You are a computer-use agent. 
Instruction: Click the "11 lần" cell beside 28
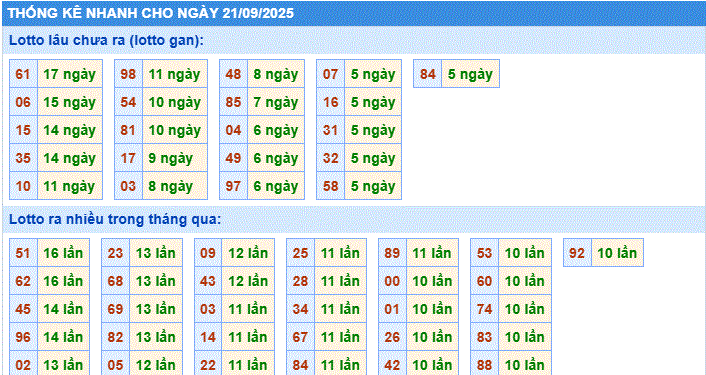click(x=340, y=281)
